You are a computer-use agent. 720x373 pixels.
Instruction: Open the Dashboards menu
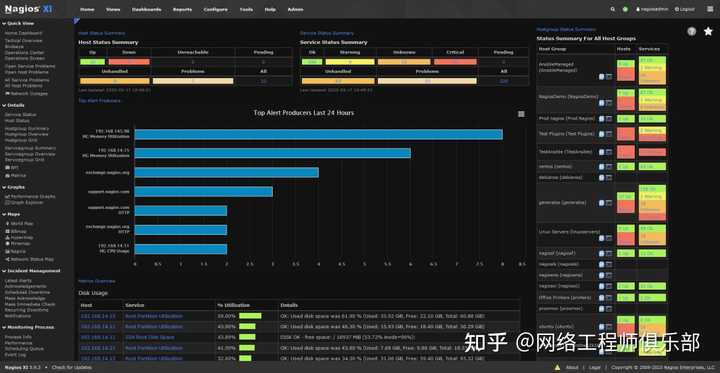pyautogui.click(x=146, y=10)
